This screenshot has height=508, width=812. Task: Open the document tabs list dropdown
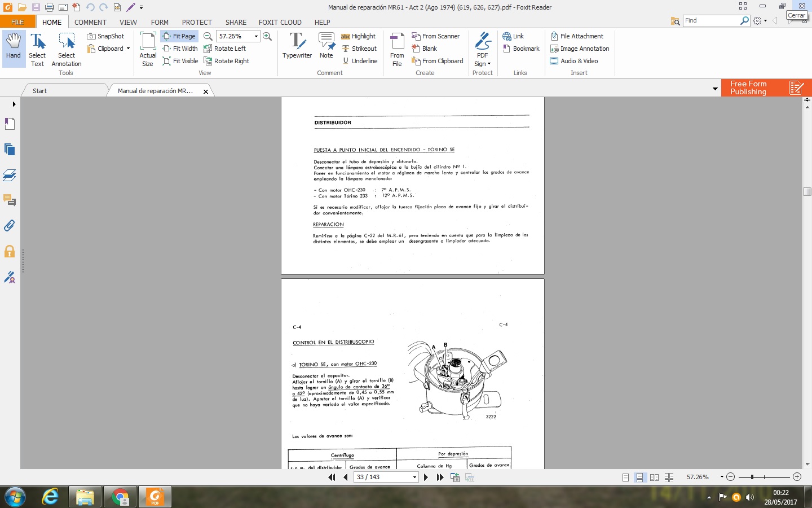715,89
